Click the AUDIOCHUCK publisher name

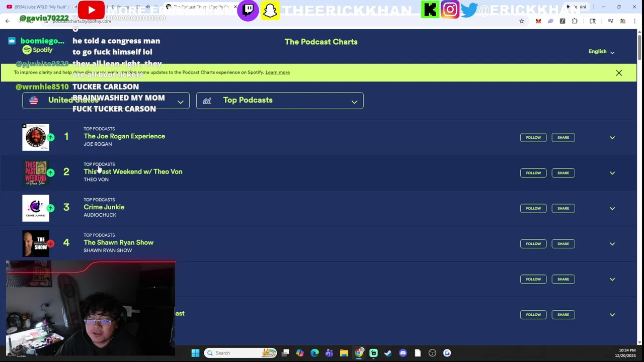(100, 215)
